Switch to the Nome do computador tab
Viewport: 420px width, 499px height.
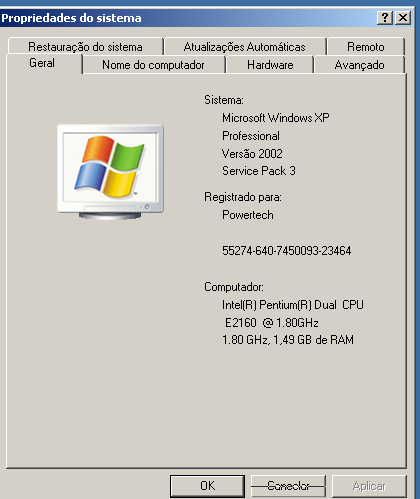pyautogui.click(x=153, y=65)
